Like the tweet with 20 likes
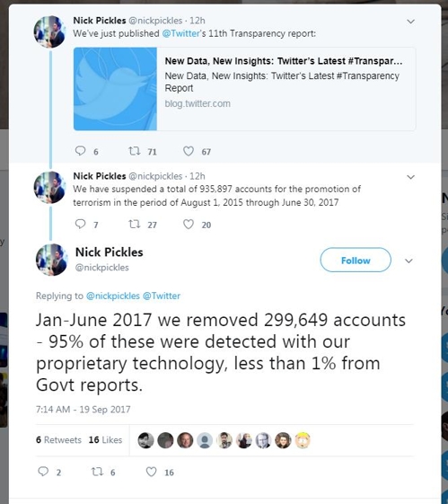Image resolution: width=448 pixels, height=504 pixels. [189, 224]
